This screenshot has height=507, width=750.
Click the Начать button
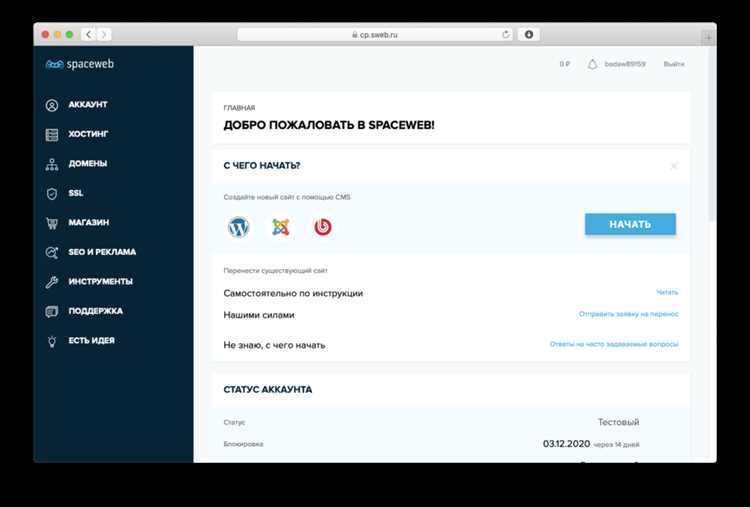[x=630, y=224]
